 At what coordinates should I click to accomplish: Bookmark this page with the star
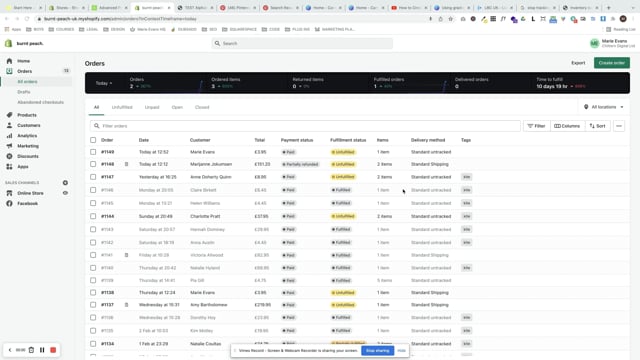click(451, 19)
